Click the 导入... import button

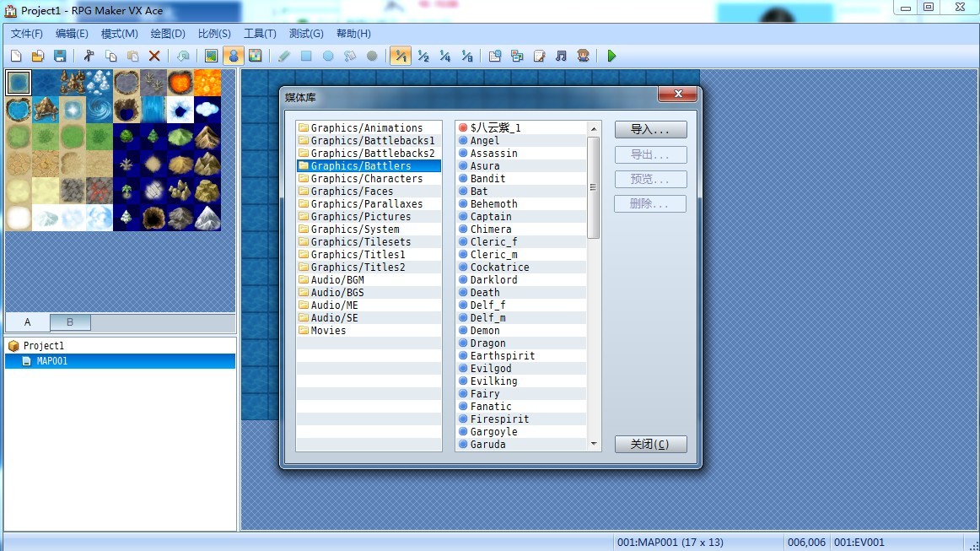point(650,129)
